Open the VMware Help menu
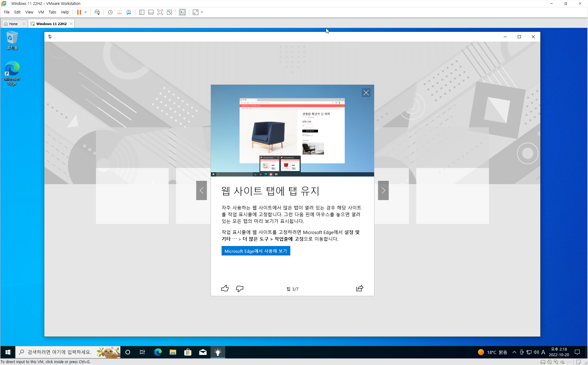 click(65, 12)
